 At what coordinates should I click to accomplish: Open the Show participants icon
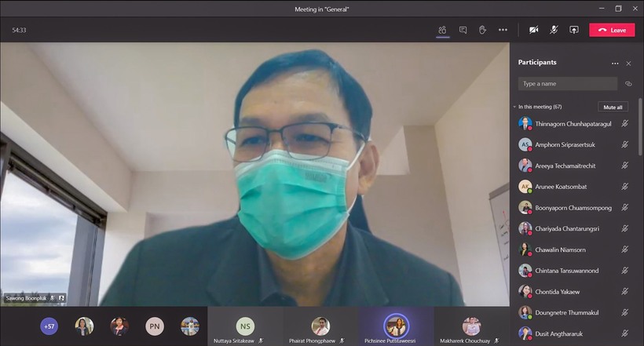(x=442, y=30)
